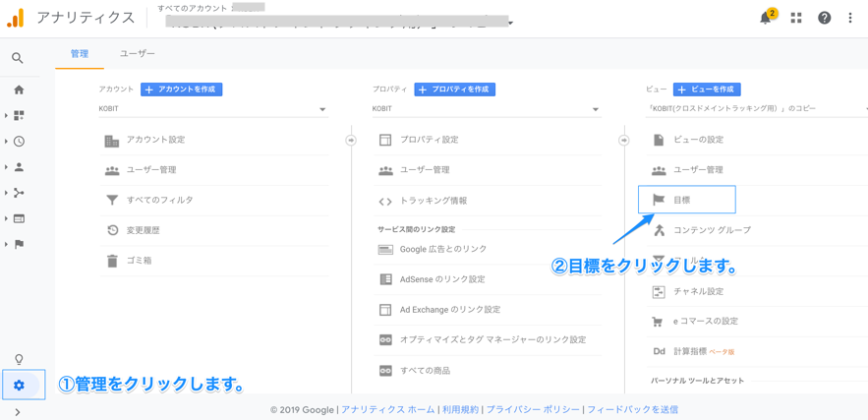Click the 目標 flag icon
The height and width of the screenshot is (420, 868).
(659, 200)
